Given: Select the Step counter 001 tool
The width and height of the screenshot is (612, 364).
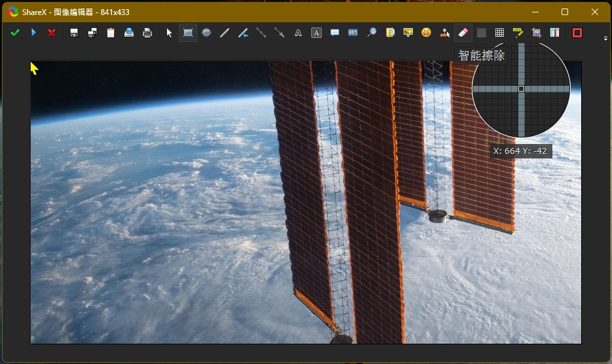Looking at the screenshot, I should [353, 33].
